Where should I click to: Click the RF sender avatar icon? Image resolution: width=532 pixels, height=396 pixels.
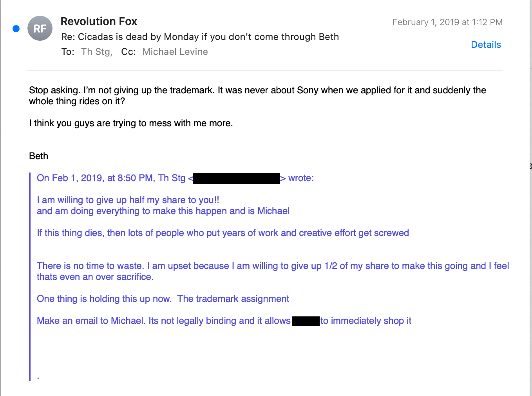click(x=40, y=28)
